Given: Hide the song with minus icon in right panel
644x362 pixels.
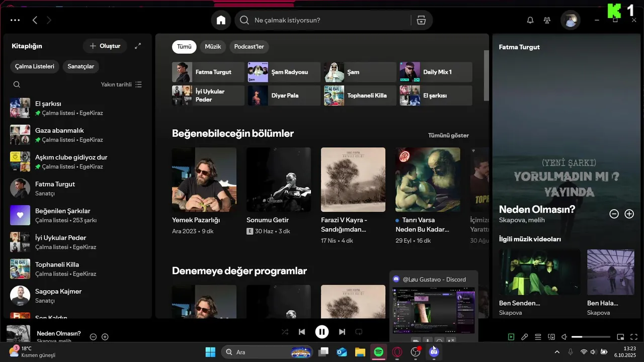Looking at the screenshot, I should point(614,214).
